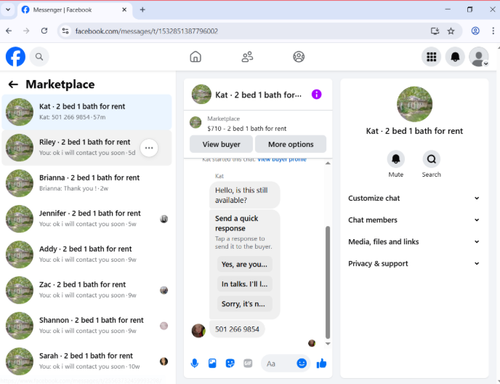Click install app icon in address bar
Screen dimensions: 500x384
(x=435, y=31)
